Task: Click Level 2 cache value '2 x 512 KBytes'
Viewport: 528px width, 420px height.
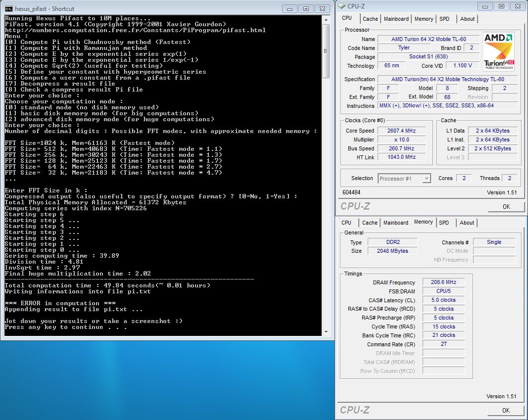Action: coord(493,148)
